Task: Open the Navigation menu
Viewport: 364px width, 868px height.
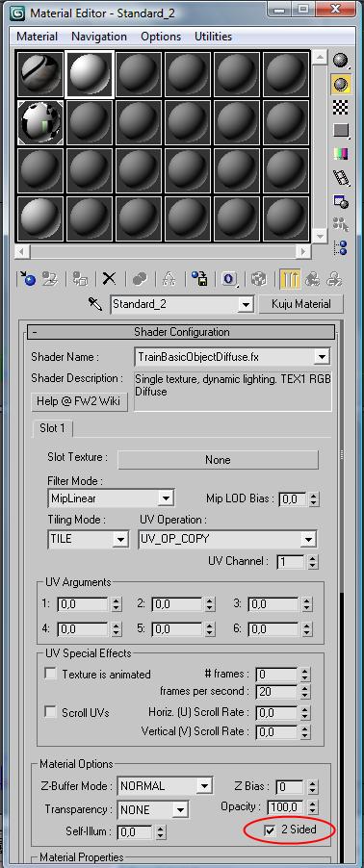Action: [99, 37]
